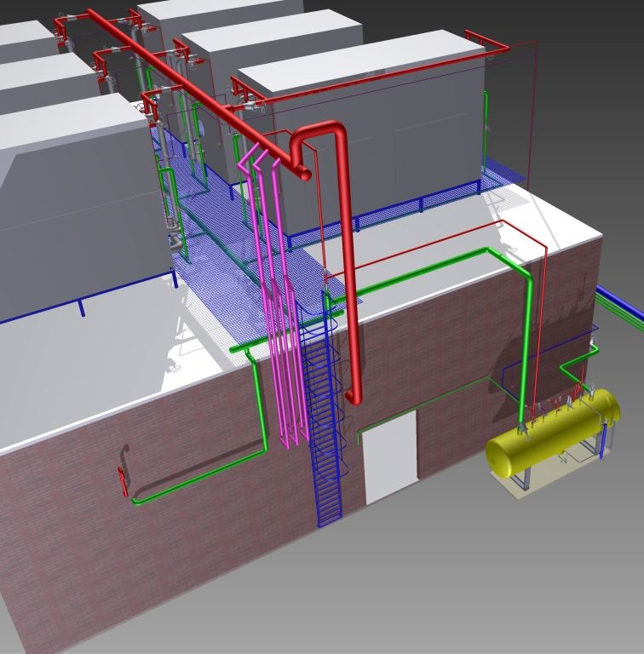Viewport: 644px width, 654px height.
Task: Click the blue pipes at the right edge
Action: (620, 305)
